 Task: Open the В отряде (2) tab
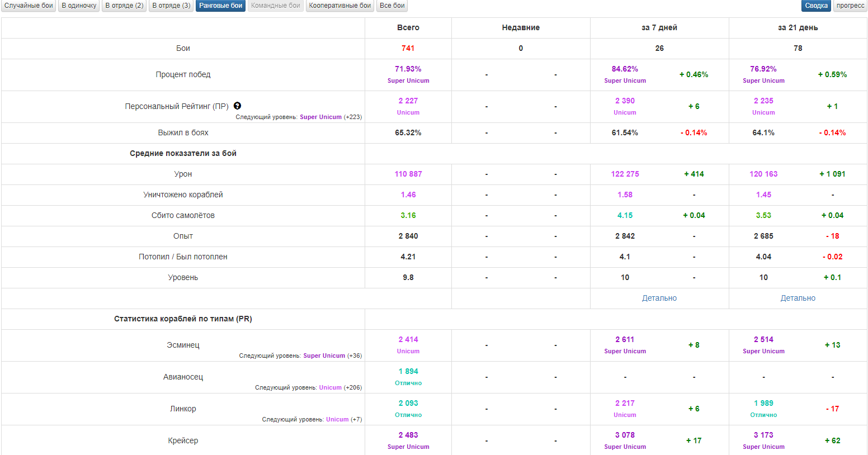[x=124, y=6]
